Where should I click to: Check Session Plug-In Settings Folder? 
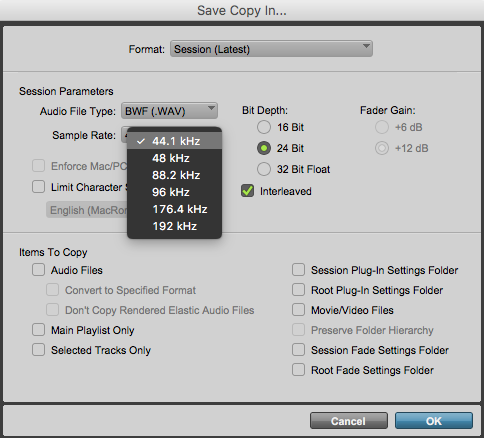(298, 270)
